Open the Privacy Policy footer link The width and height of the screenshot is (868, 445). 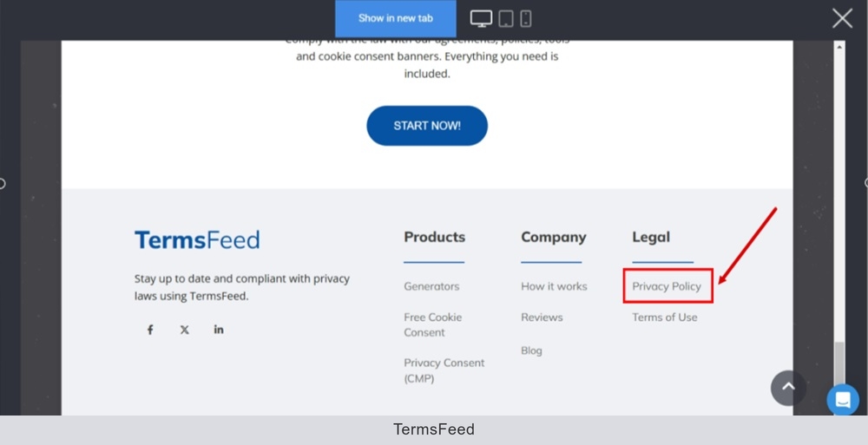tap(667, 286)
